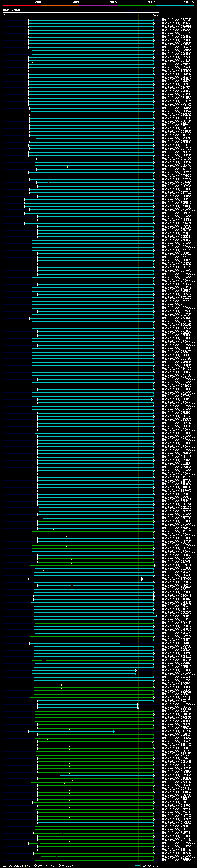Click the green ~80% legend color bar
This screenshot has height=868, width=197.
click(137, 6)
